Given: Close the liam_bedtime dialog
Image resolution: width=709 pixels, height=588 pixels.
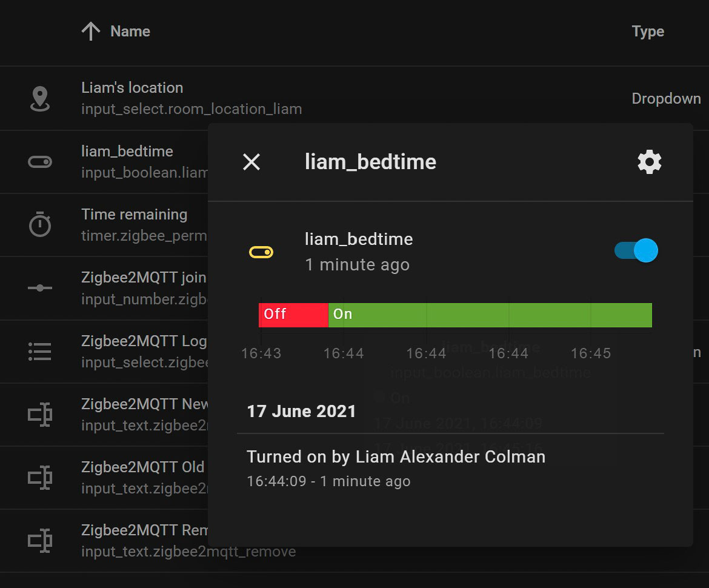Looking at the screenshot, I should point(251,161).
